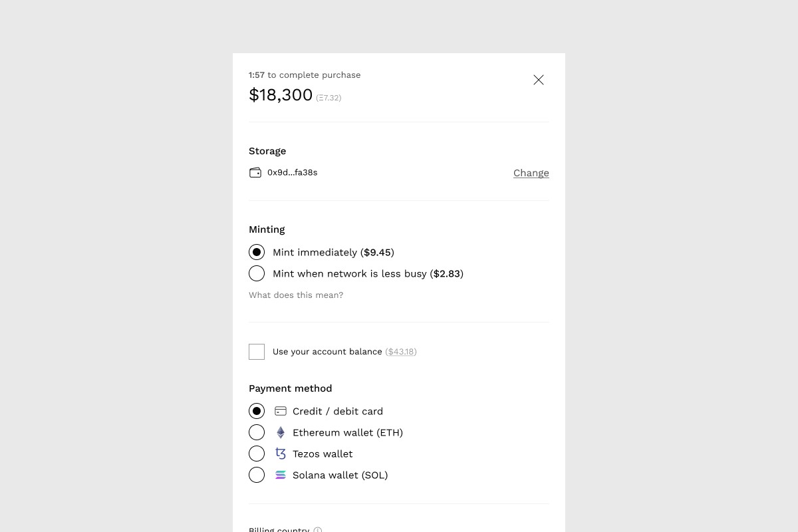Click the Billing country info icon
The width and height of the screenshot is (798, 532).
(x=318, y=529)
